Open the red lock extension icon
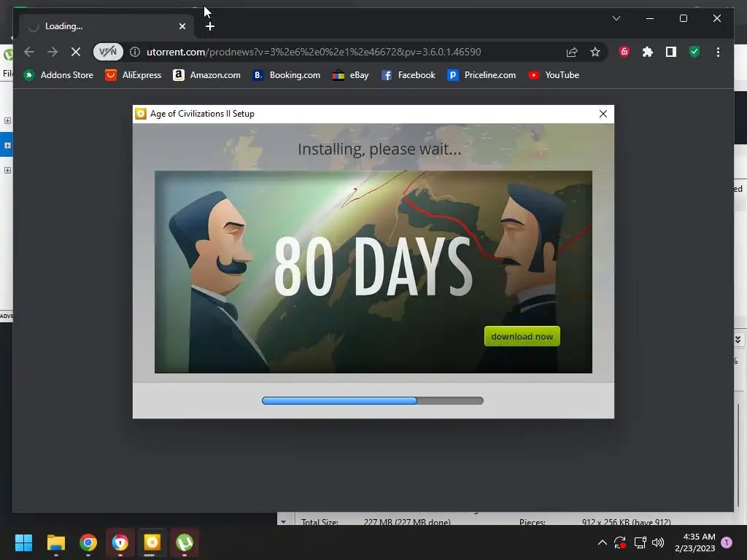Viewport: 747px width, 560px height. 624,52
